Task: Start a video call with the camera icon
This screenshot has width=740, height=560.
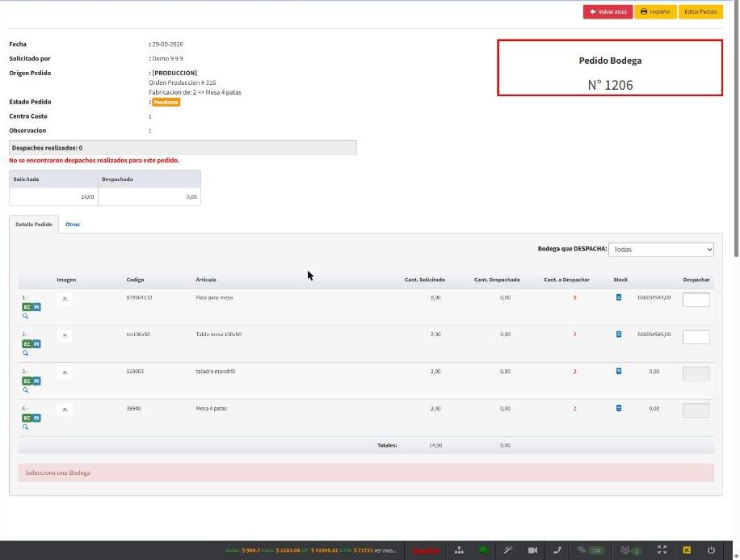Action: tap(533, 550)
